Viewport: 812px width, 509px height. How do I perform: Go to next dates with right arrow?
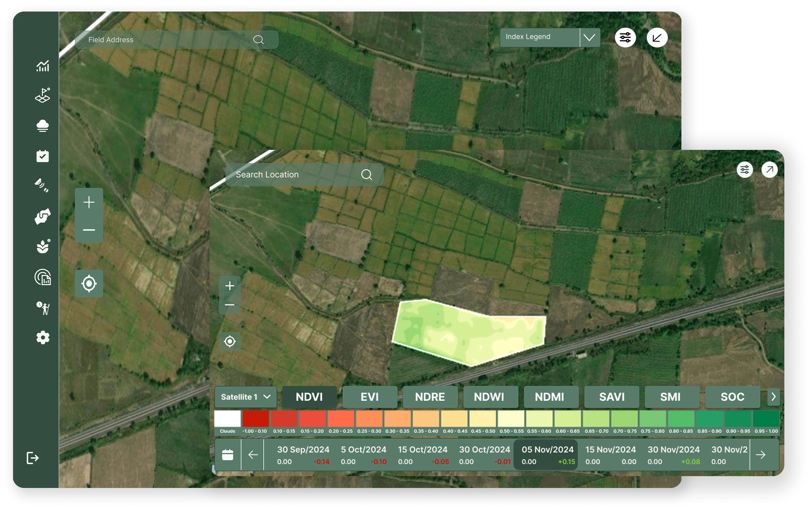click(x=760, y=455)
